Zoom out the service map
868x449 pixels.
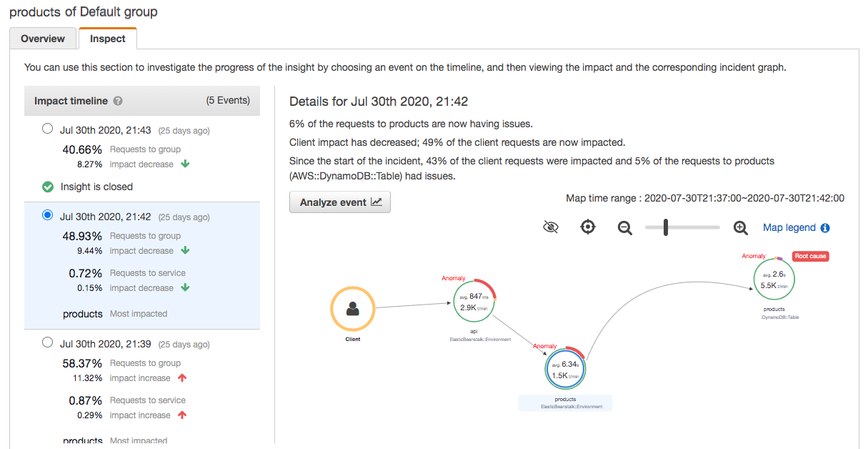[x=625, y=227]
